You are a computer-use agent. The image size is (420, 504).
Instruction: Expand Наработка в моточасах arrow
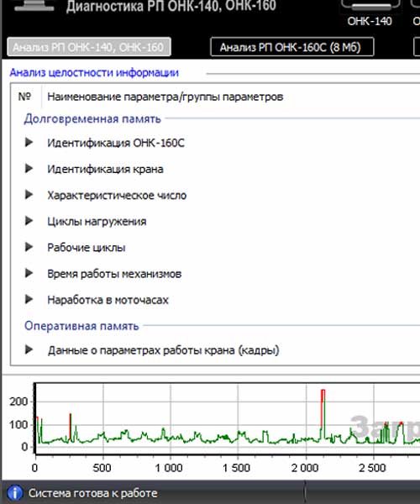[29, 300]
